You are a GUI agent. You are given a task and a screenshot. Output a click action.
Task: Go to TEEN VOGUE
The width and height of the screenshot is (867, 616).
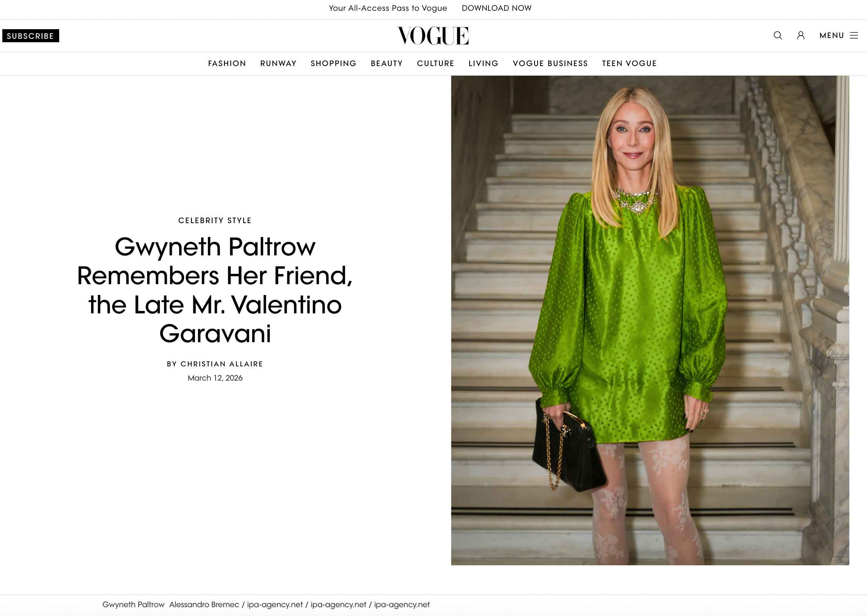point(629,63)
